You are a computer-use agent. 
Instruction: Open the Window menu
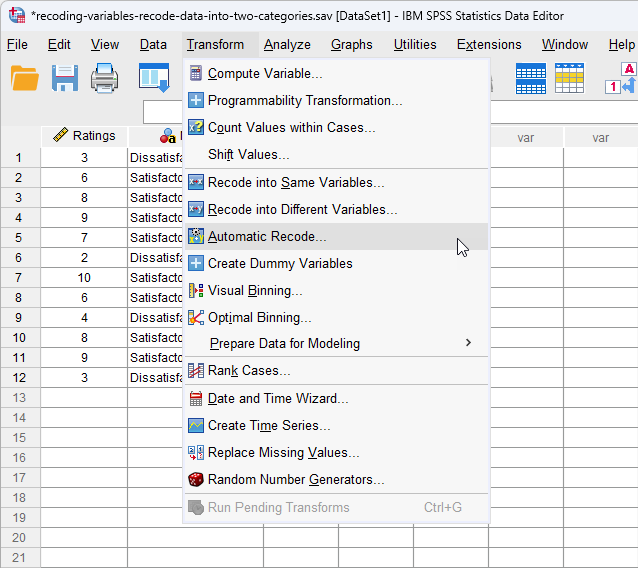565,44
